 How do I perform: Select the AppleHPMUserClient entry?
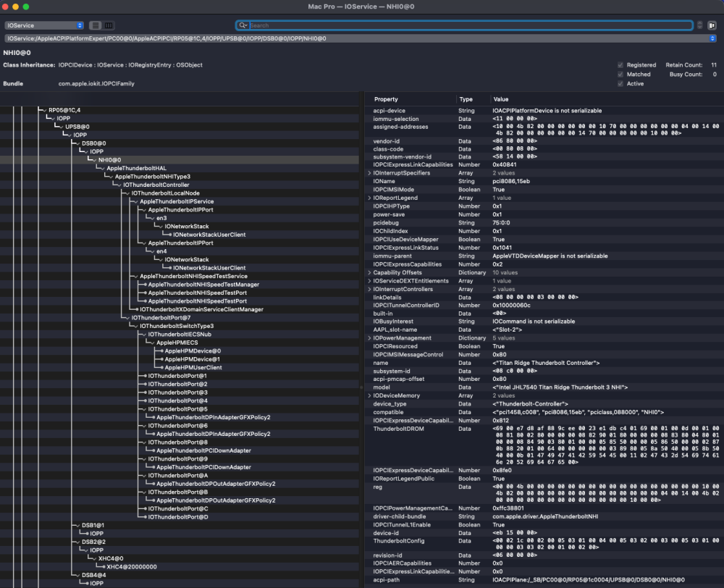(193, 368)
